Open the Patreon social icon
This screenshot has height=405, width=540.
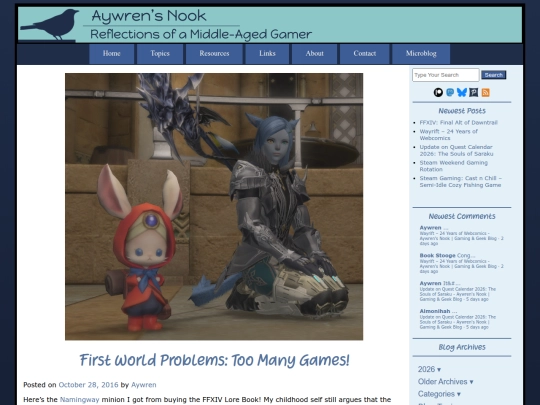point(438,92)
